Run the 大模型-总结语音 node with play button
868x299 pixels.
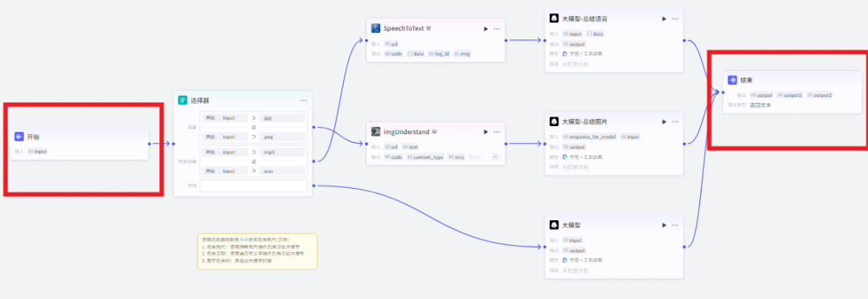pos(664,18)
